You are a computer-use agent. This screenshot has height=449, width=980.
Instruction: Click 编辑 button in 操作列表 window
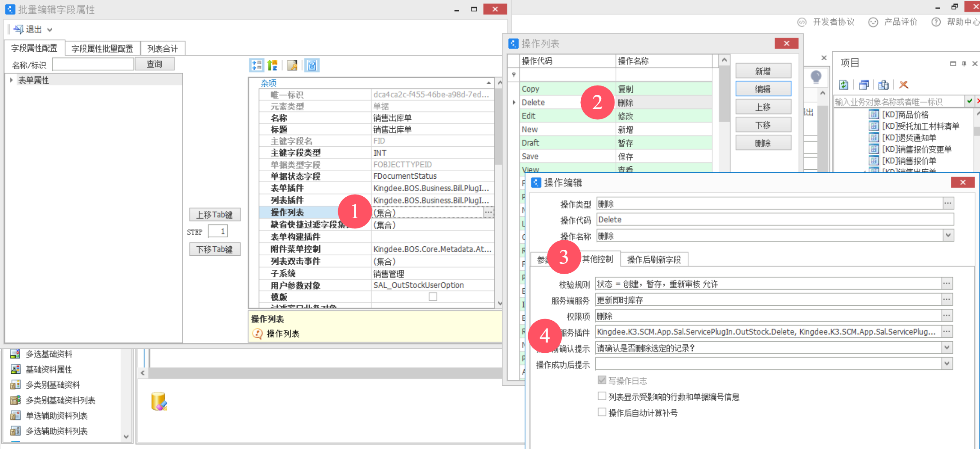pos(763,89)
